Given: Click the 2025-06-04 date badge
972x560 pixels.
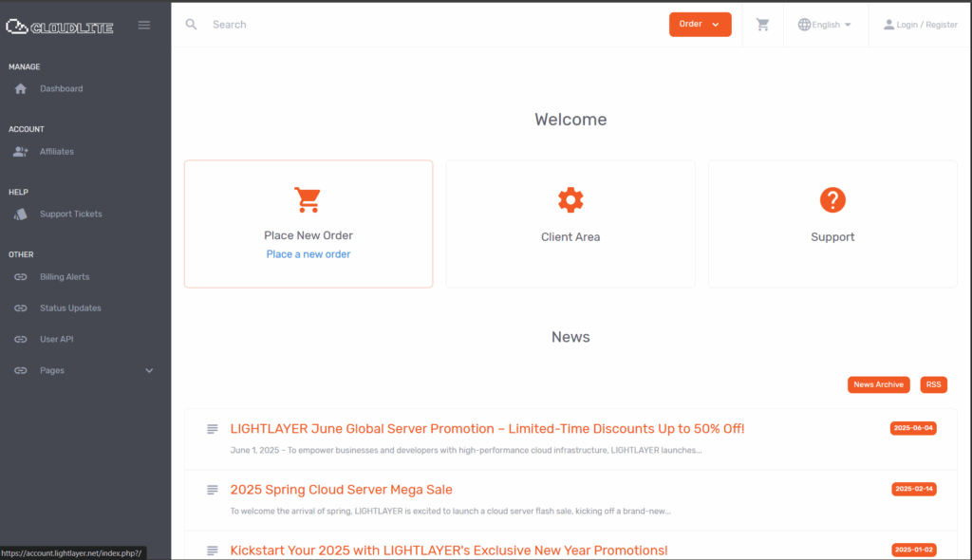Looking at the screenshot, I should (x=913, y=428).
